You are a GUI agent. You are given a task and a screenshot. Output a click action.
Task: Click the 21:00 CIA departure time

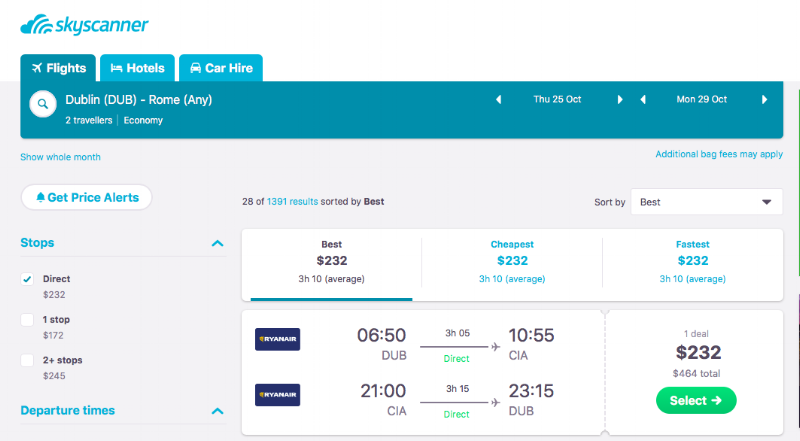[383, 391]
